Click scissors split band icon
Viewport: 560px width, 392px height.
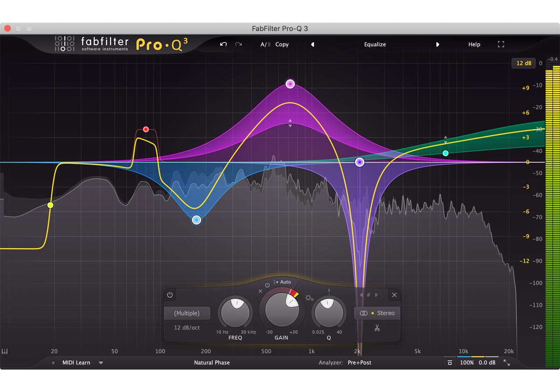377,328
